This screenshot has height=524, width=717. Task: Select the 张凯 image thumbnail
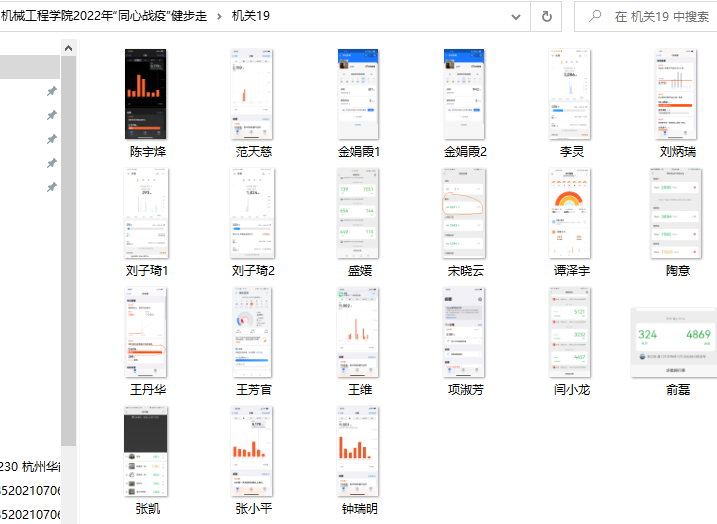pos(145,450)
